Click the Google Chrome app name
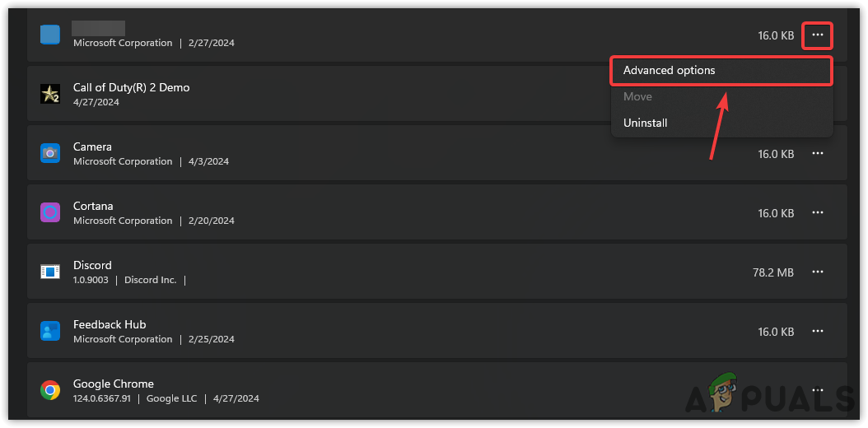 [114, 384]
